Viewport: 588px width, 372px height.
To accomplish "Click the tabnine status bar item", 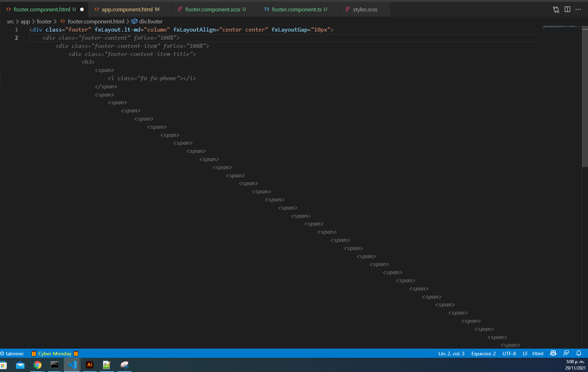I will (12, 354).
